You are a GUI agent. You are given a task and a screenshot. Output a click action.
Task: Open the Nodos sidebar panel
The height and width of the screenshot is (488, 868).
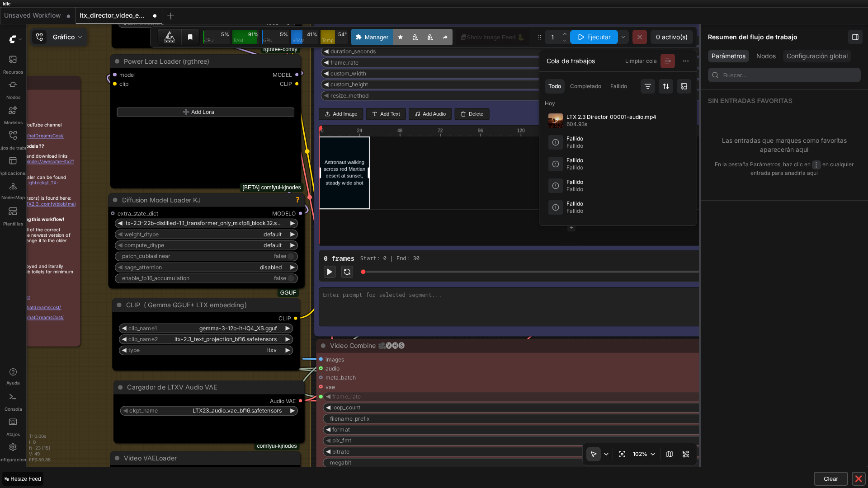pos(13,89)
